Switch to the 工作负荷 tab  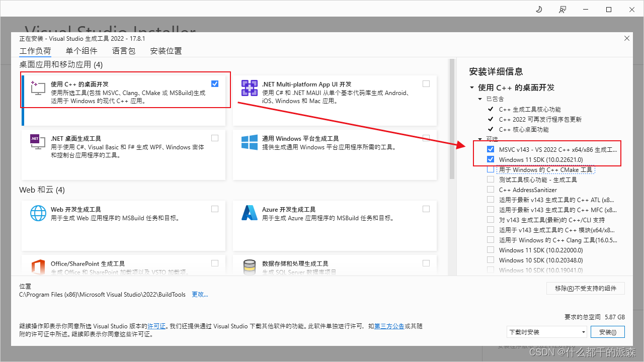point(35,51)
